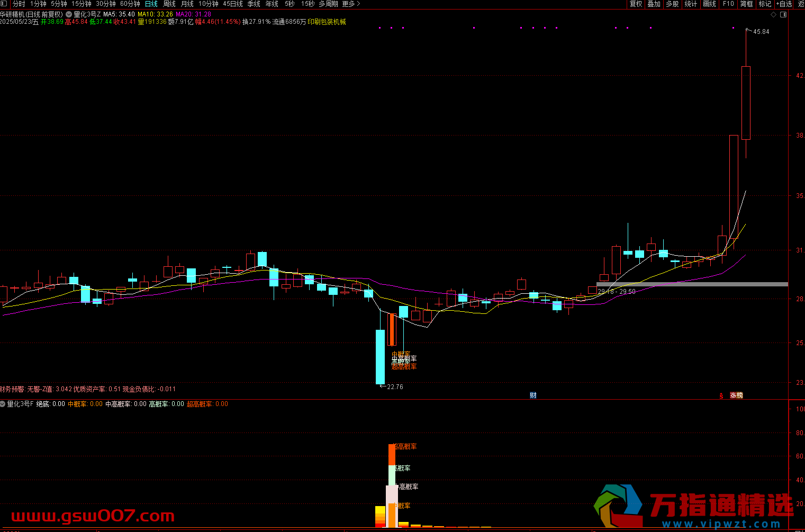The image size is (805, 532).
Task: Add stock via +自选 button
Action: point(784,4)
